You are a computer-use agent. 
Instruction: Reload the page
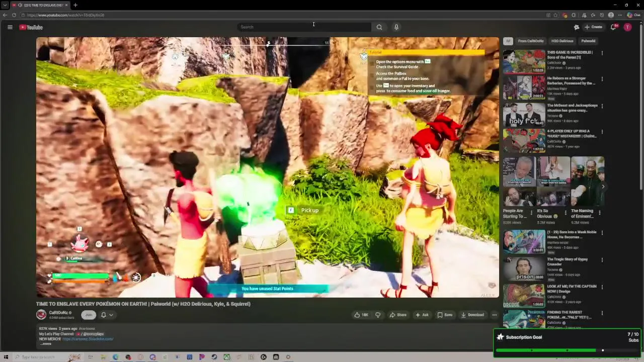14,15
